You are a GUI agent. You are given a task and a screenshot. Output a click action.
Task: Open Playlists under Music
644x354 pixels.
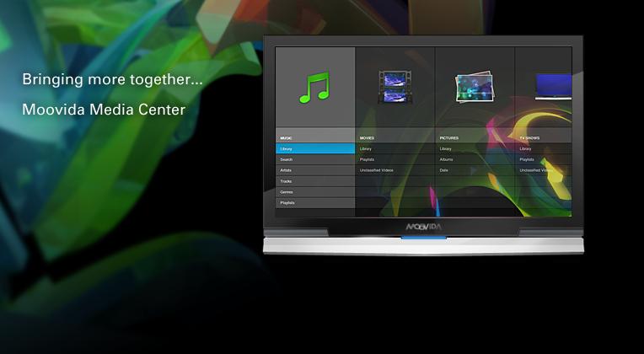coord(315,203)
